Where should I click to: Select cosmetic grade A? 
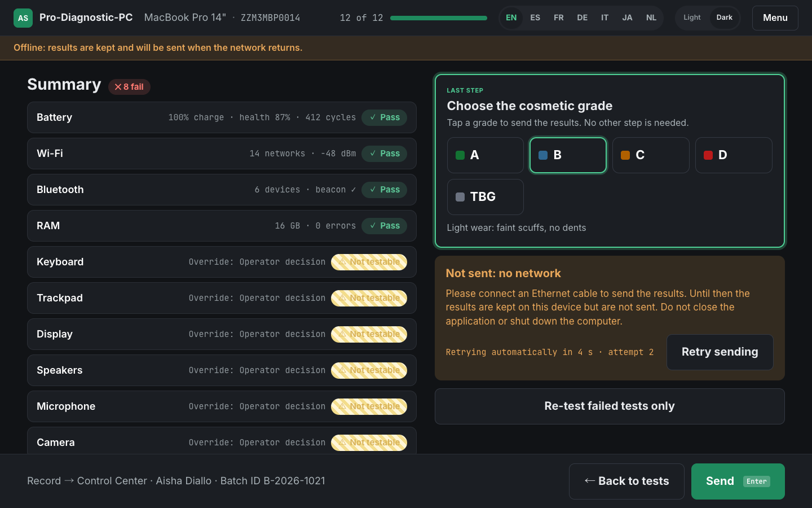[x=486, y=155]
